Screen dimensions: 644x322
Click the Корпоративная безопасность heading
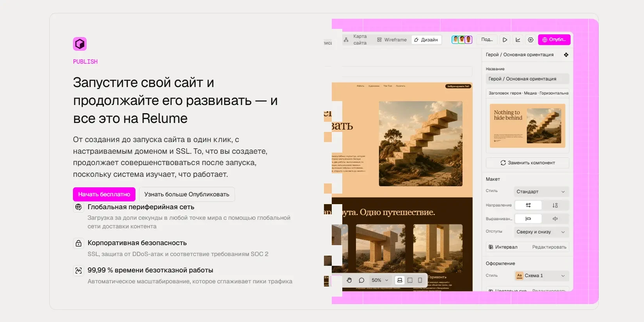(x=137, y=243)
